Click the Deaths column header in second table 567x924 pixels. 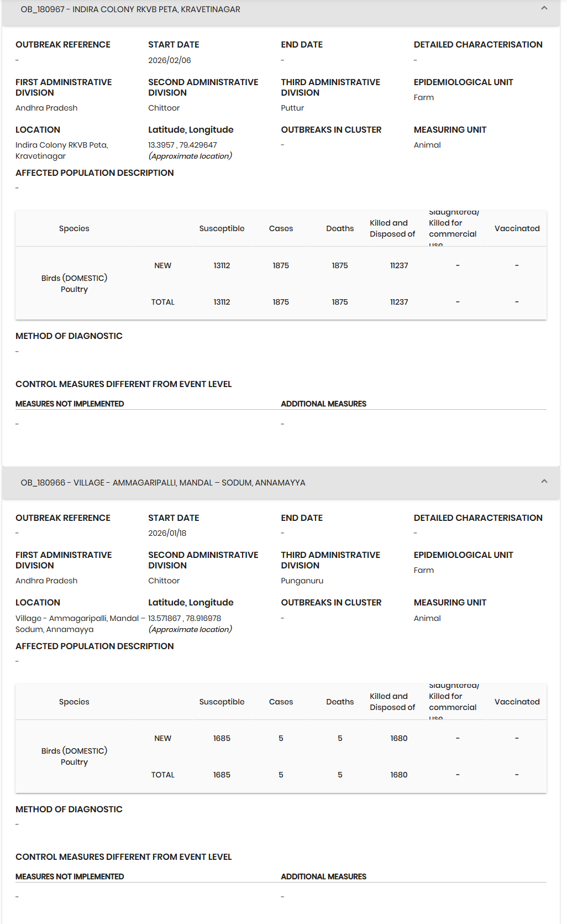pos(340,702)
